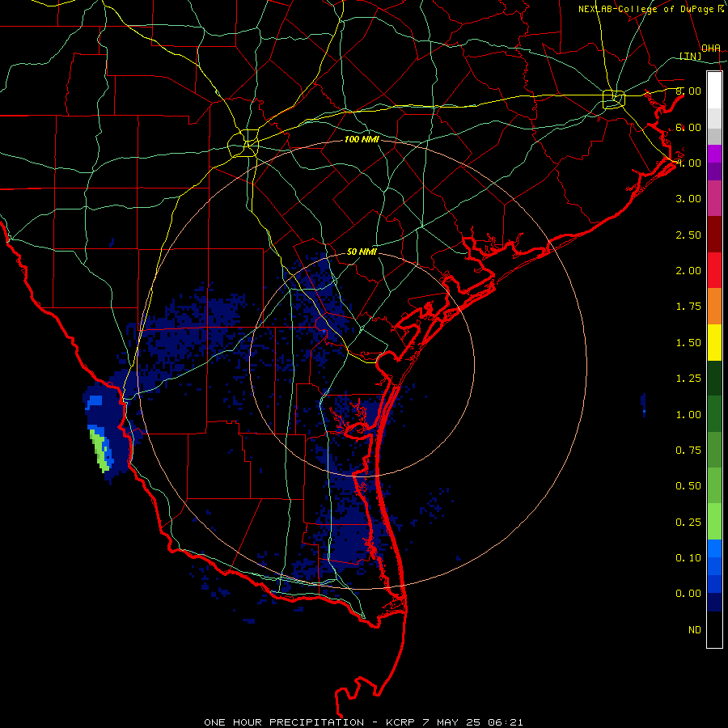
Task: Click the 1.50 legend value
Action: click(x=688, y=343)
